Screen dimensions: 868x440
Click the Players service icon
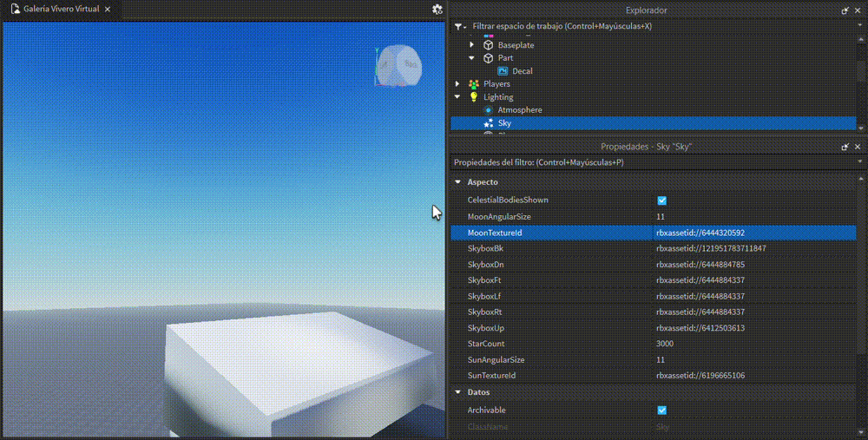[x=473, y=84]
